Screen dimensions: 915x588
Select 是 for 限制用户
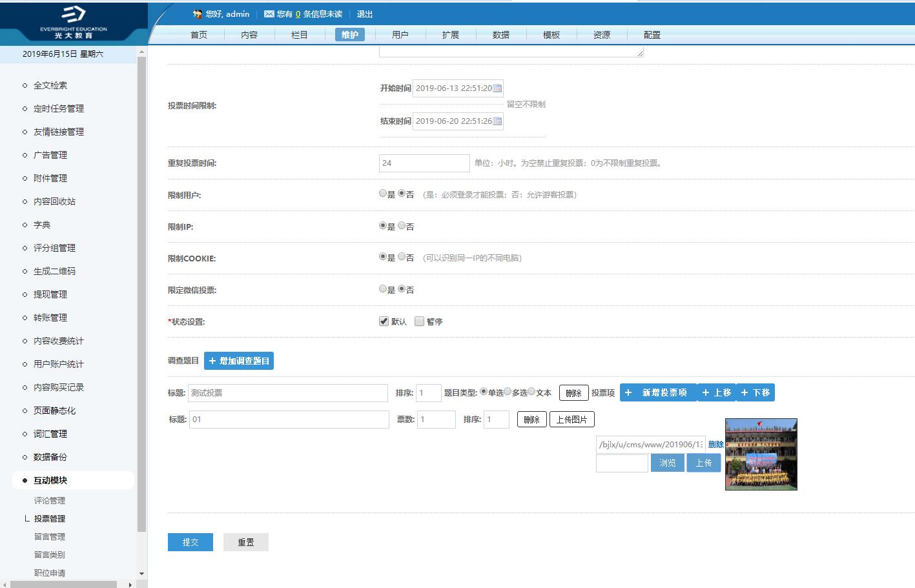click(x=383, y=194)
